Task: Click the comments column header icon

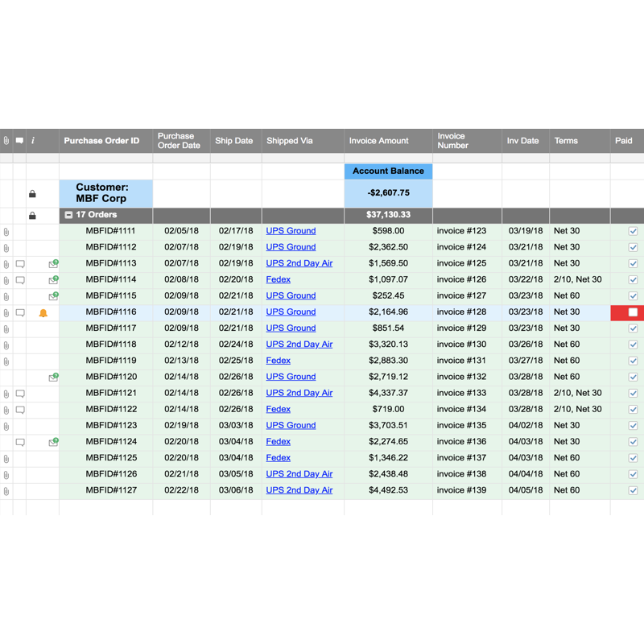Action: pyautogui.click(x=20, y=141)
